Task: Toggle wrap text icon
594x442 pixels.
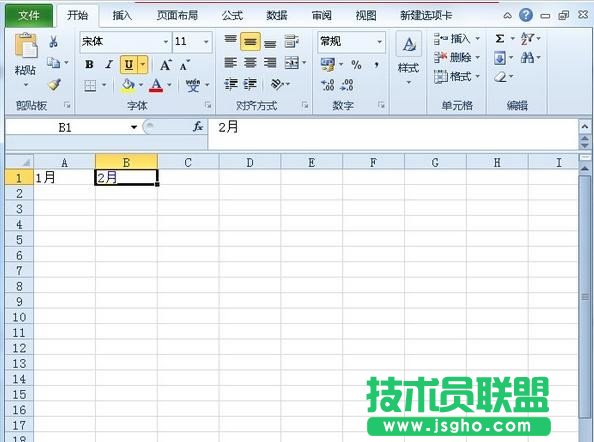Action: [291, 41]
